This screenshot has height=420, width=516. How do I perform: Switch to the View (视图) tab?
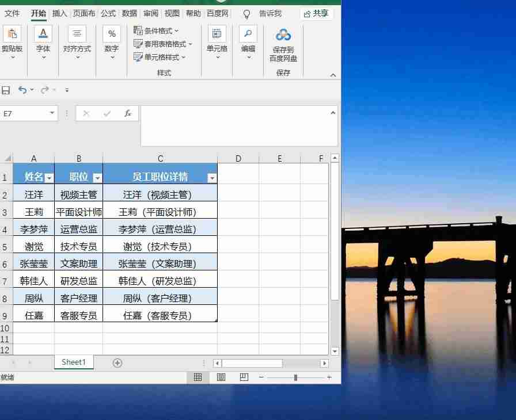pos(172,13)
